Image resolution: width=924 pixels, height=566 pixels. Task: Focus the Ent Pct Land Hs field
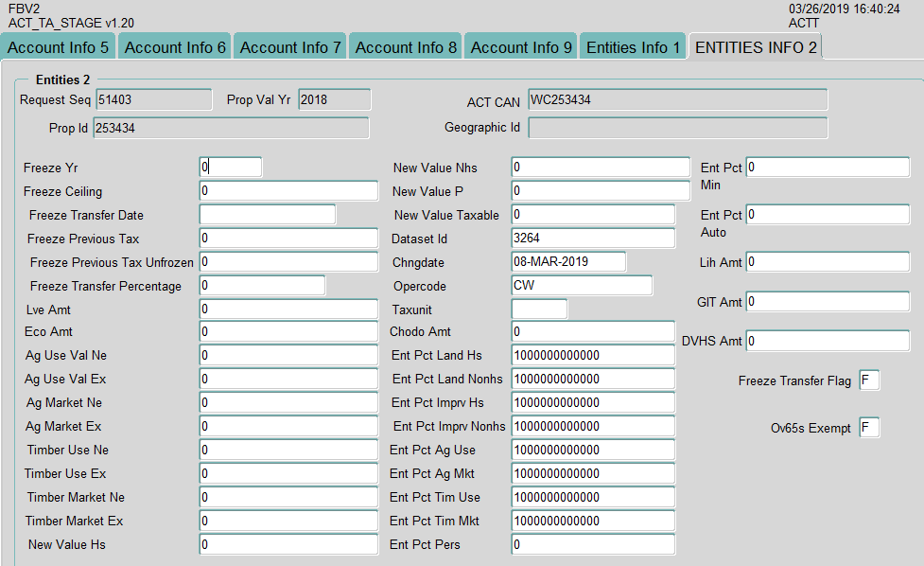593,356
